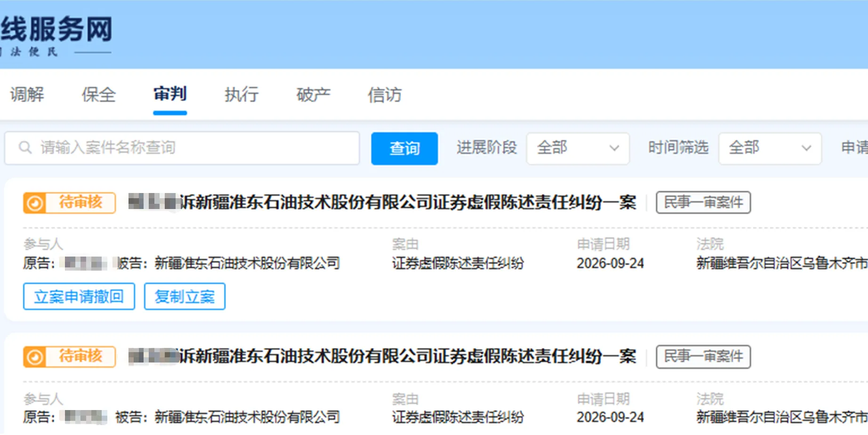Screen dimensions: 868x435
Task: Switch to the 信访 tab
Action: pos(385,95)
